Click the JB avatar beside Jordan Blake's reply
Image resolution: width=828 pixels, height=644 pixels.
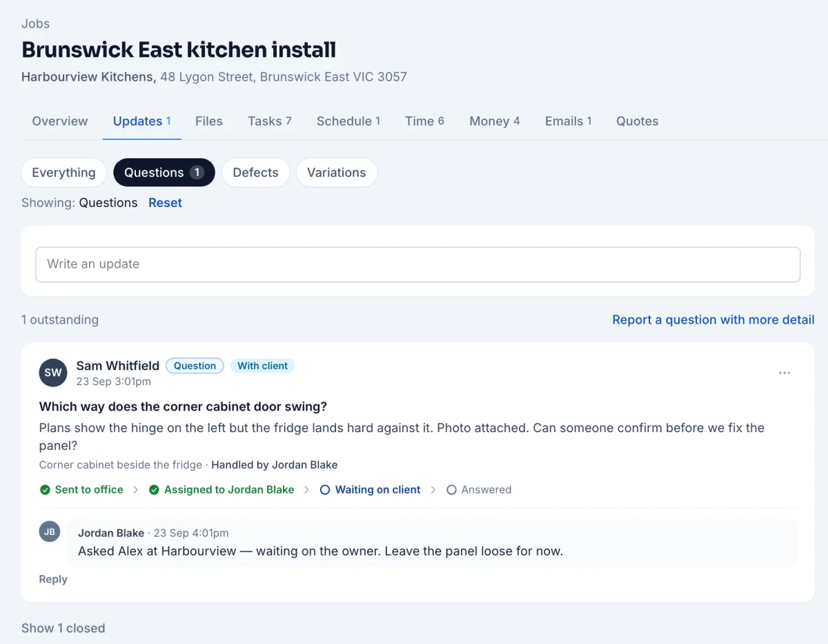pos(50,531)
